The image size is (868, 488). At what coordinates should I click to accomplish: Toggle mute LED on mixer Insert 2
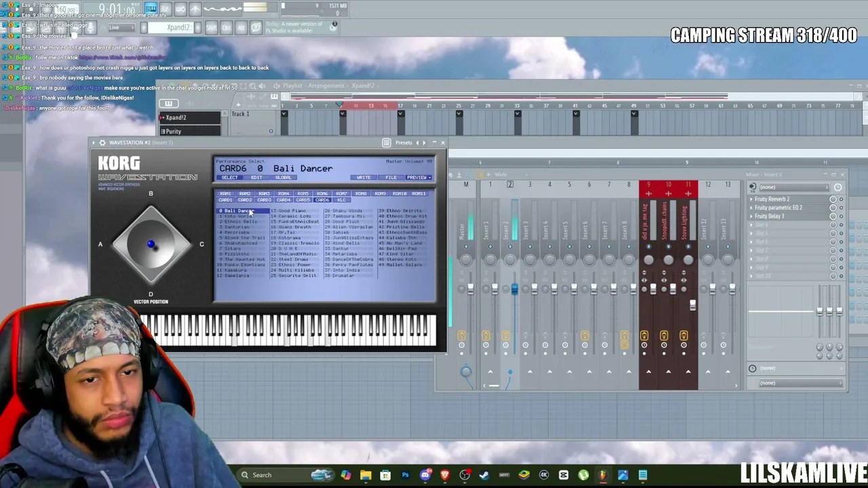click(510, 247)
